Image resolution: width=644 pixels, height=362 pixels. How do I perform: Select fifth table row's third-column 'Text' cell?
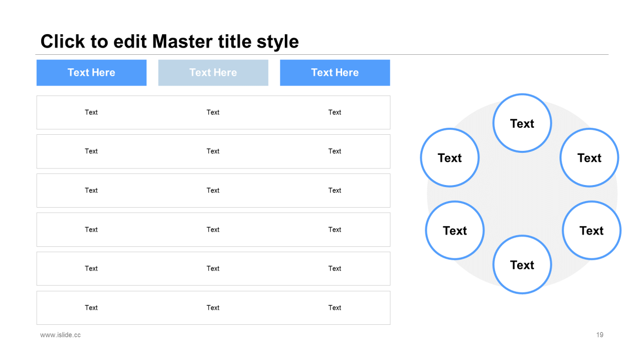[335, 268]
